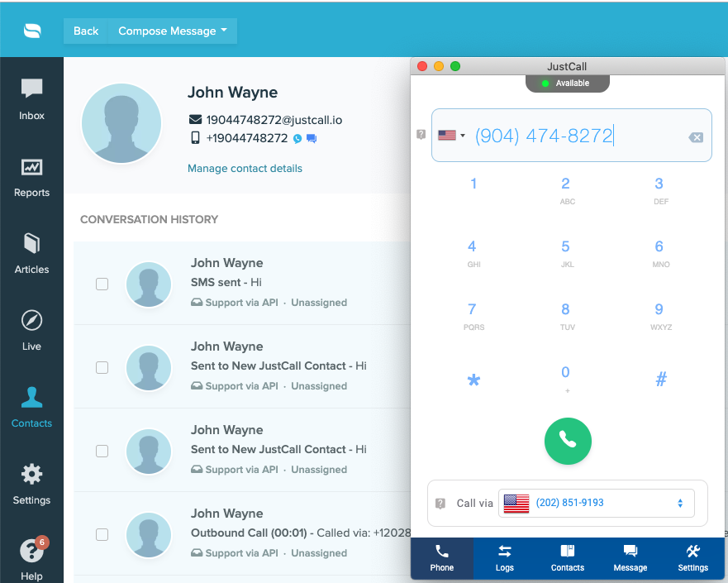Close the JustCall window
This screenshot has height=583, width=728.
pyautogui.click(x=422, y=66)
